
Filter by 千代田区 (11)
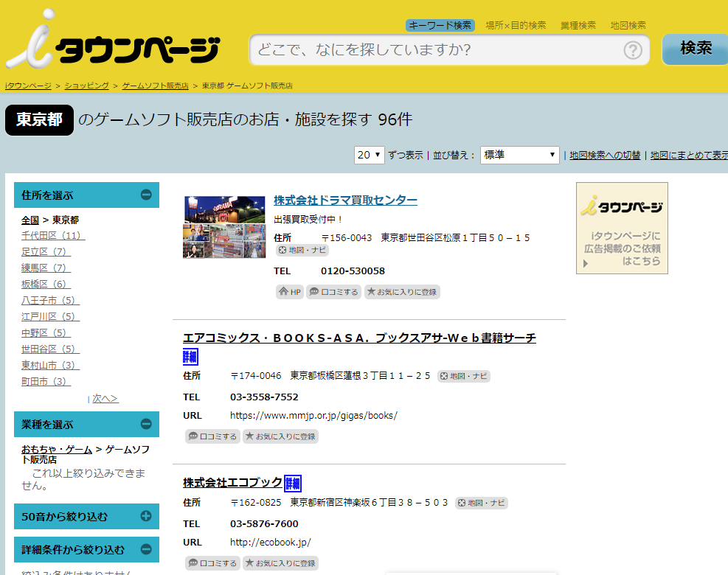[53, 236]
